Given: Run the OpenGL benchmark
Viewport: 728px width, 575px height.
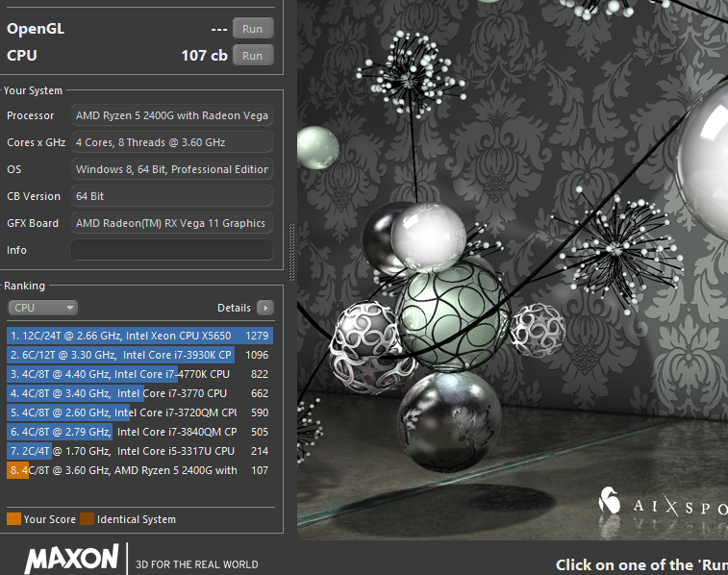Looking at the screenshot, I should [253, 29].
